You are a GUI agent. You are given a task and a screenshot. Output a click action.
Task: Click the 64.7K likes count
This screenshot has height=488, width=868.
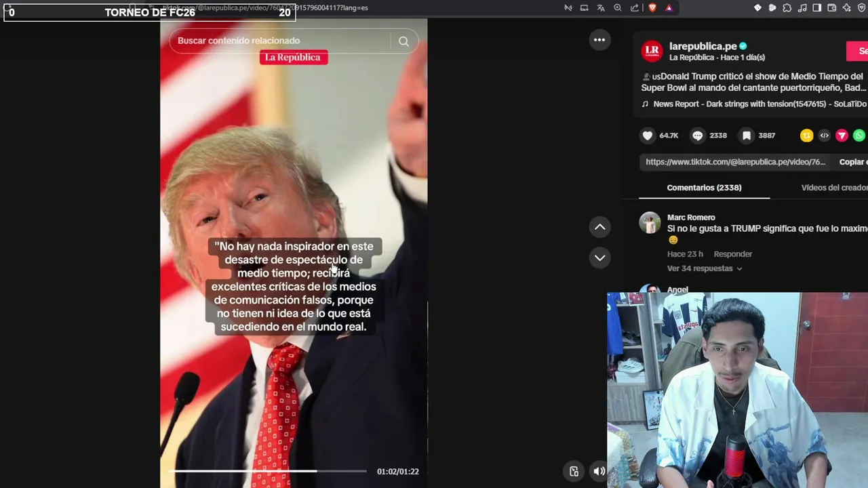pos(669,136)
